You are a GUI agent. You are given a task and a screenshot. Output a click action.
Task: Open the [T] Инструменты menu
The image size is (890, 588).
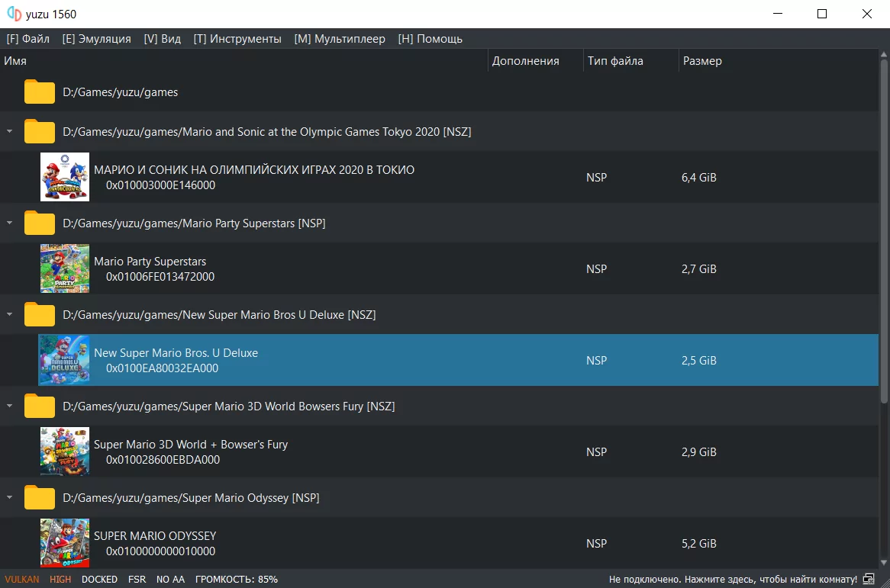coord(237,39)
